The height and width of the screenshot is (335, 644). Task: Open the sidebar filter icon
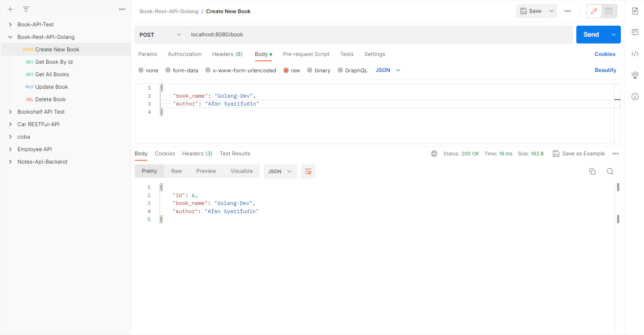(26, 9)
